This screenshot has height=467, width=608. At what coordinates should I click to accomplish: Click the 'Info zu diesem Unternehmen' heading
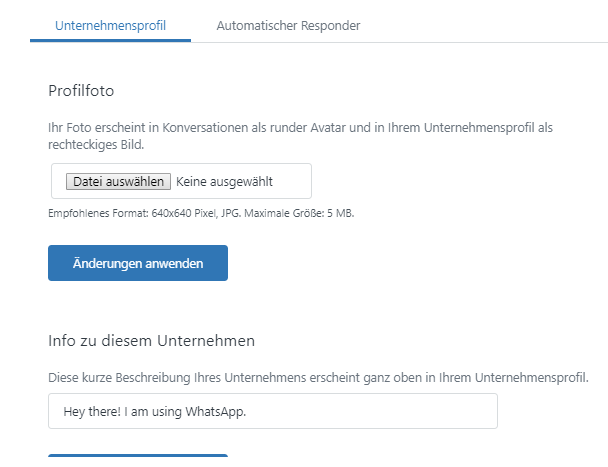click(x=151, y=340)
